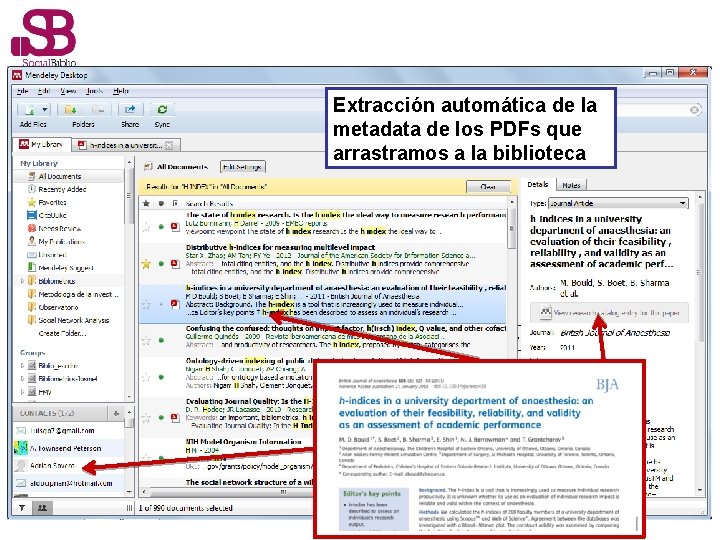The width and height of the screenshot is (720, 540).
Task: Expand the second group under Groups
Action: click(x=22, y=379)
